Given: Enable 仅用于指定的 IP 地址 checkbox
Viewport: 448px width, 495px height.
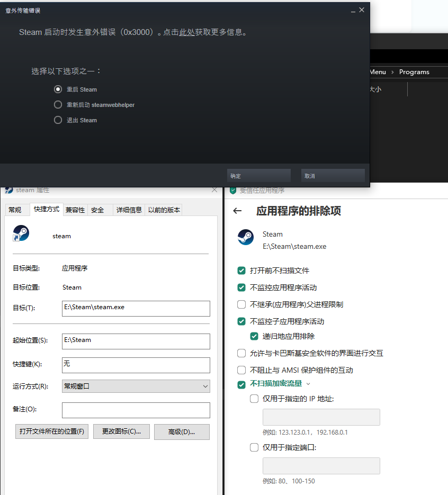Looking at the screenshot, I should tap(254, 399).
